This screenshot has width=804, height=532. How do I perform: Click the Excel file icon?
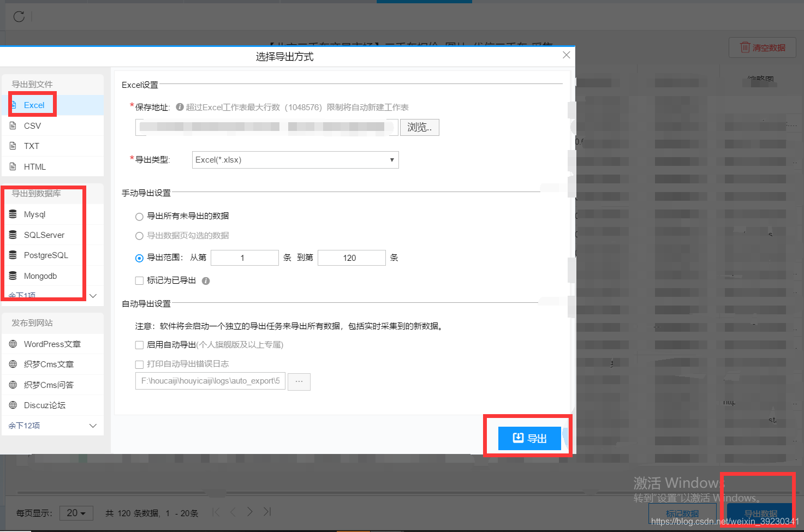pyautogui.click(x=13, y=105)
